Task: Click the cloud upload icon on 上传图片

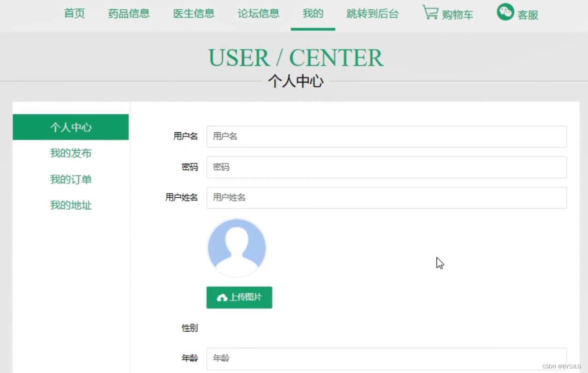Action: click(220, 297)
